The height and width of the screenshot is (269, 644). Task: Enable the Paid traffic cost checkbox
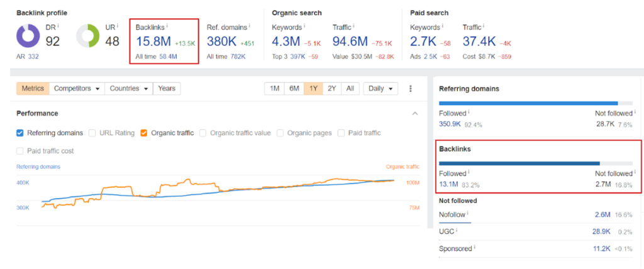pos(20,151)
